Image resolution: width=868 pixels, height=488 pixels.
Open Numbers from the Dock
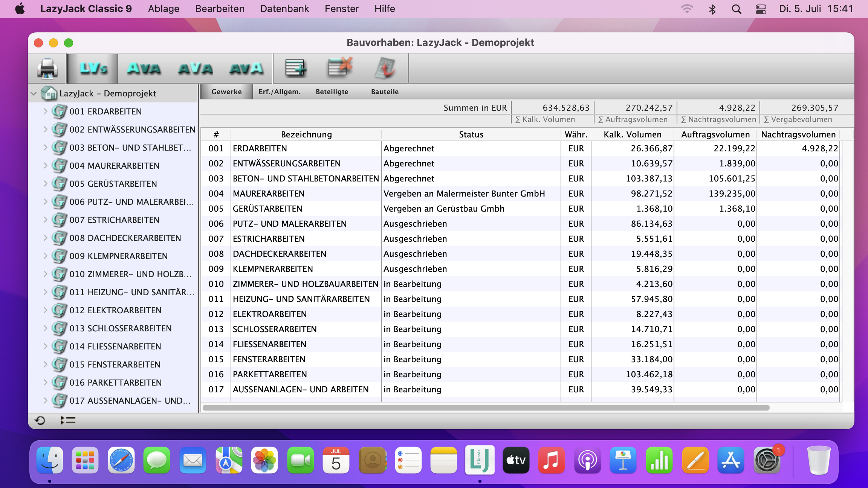pos(659,460)
